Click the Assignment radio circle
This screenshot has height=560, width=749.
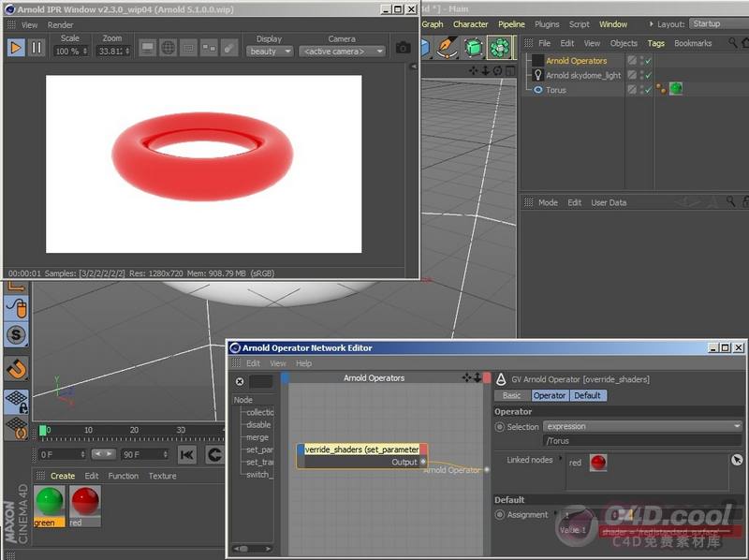click(x=500, y=515)
